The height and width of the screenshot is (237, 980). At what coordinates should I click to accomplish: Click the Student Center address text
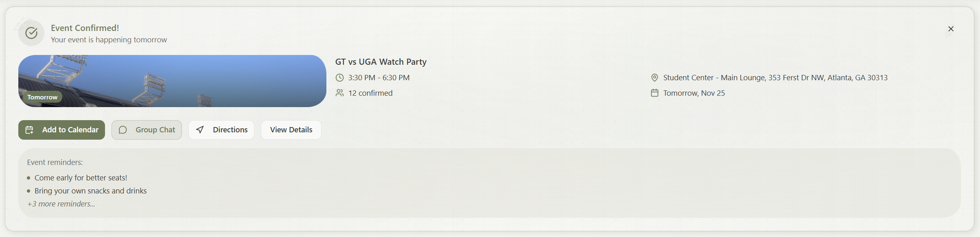pyautogui.click(x=775, y=78)
